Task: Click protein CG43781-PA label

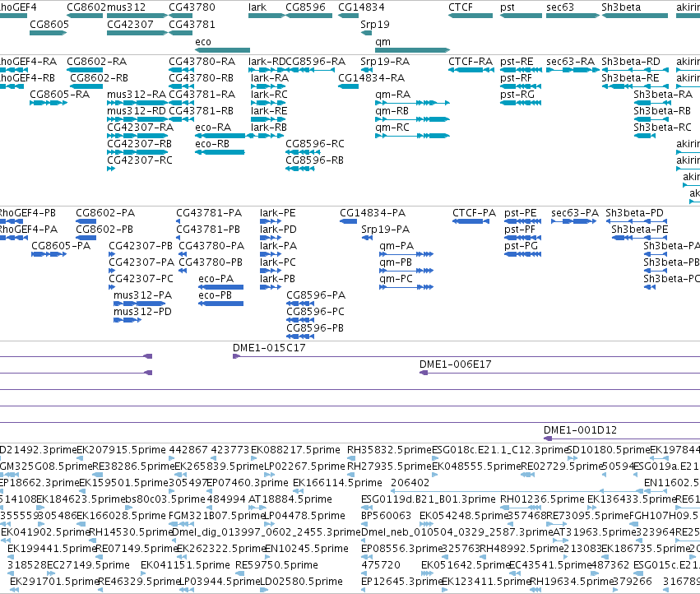Action: (x=209, y=213)
